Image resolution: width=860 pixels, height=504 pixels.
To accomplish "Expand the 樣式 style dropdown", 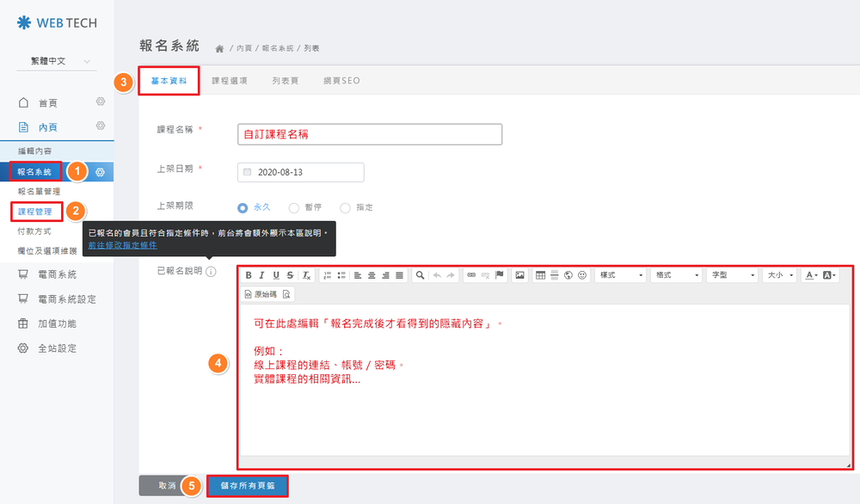I will (620, 275).
